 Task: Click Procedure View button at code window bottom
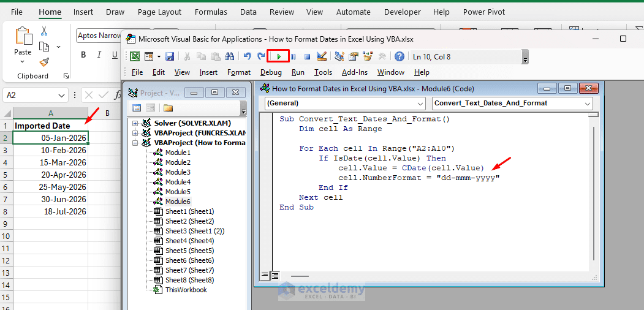265,274
